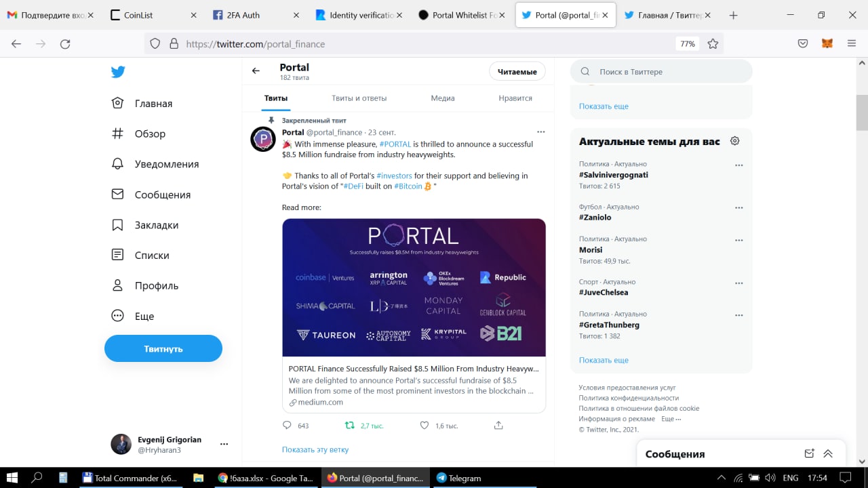Open options for the #JuveChelsea trend
The image size is (868, 488).
739,283
